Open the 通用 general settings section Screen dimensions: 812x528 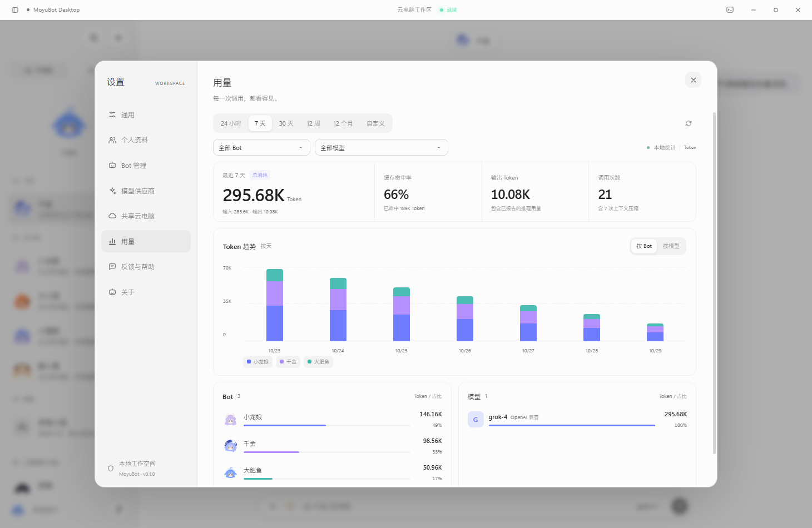pyautogui.click(x=146, y=115)
